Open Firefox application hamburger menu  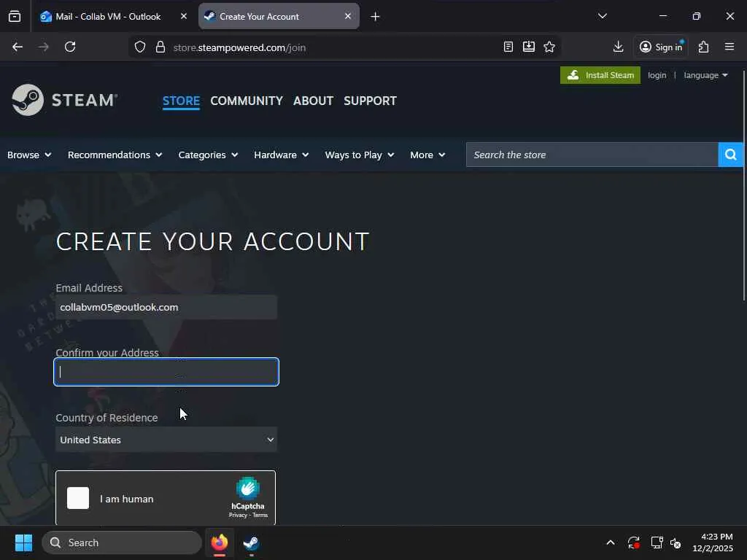click(x=729, y=47)
